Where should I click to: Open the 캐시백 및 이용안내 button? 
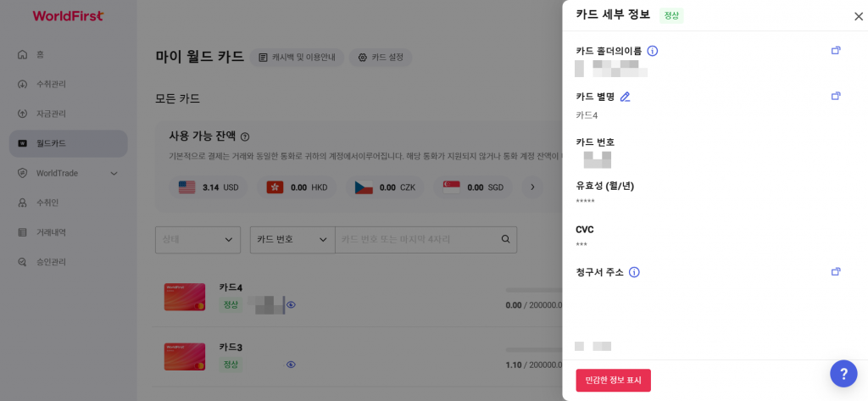[x=297, y=58]
